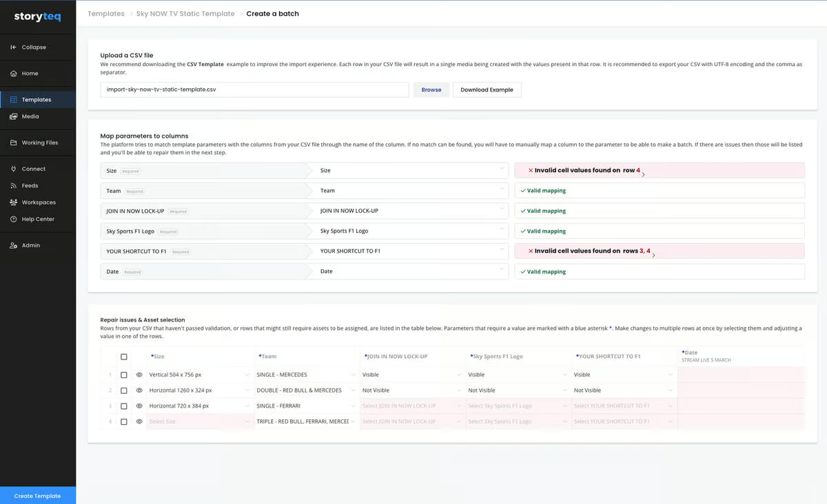Check the select-all checkbox in table header

point(124,357)
